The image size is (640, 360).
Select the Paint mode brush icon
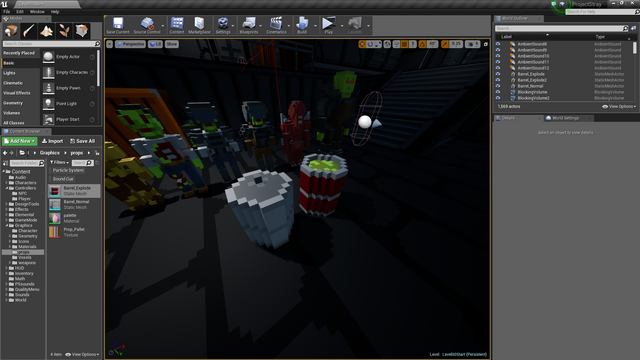coord(29,31)
